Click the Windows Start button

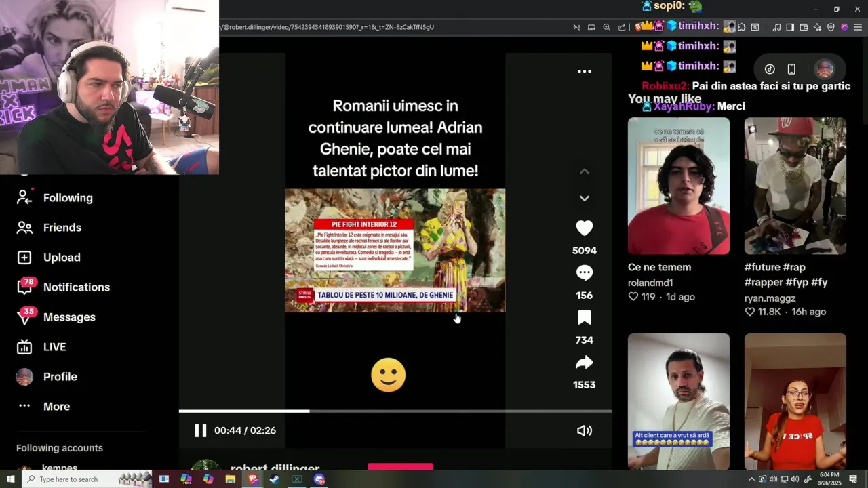click(10, 479)
